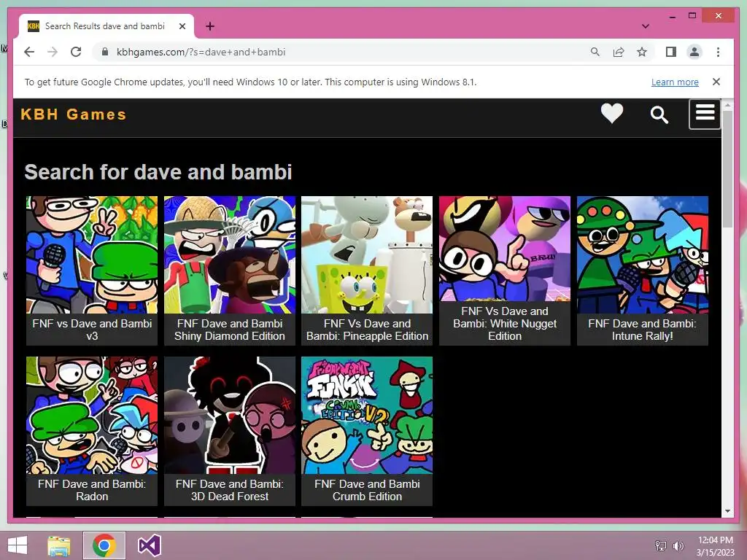Open FNF Vs Dave and Bambi White Nugget Edition thumbnail
747x560 pixels.
point(505,249)
